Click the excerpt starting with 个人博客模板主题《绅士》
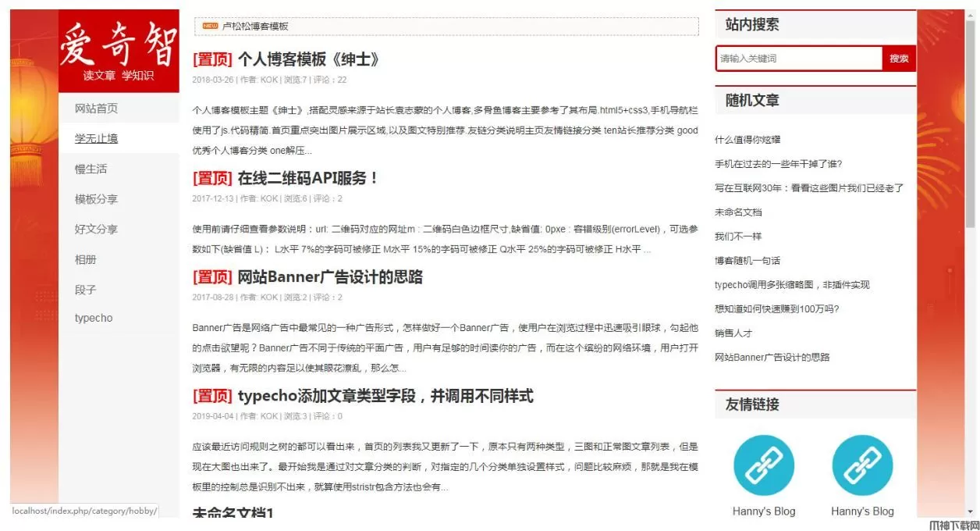Screen dimensions: 980x531 pos(446,130)
